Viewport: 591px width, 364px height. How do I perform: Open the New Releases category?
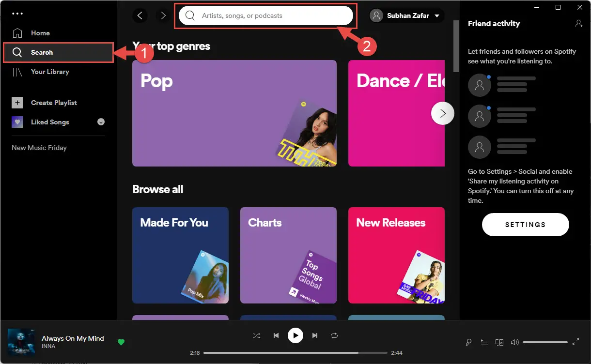click(x=396, y=255)
